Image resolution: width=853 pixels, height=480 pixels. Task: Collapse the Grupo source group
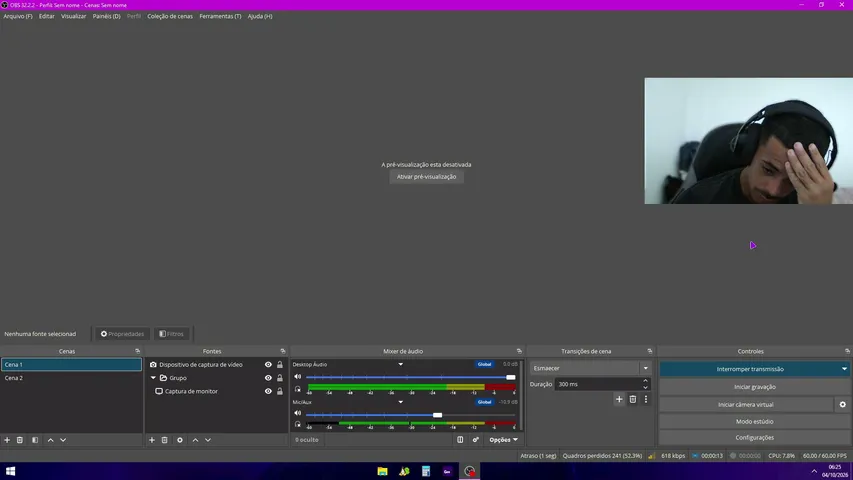(153, 378)
